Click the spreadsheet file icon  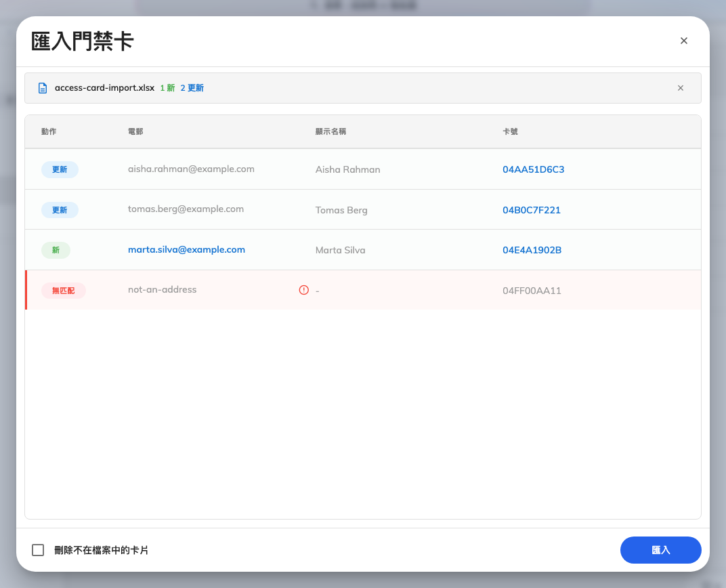pyautogui.click(x=43, y=88)
